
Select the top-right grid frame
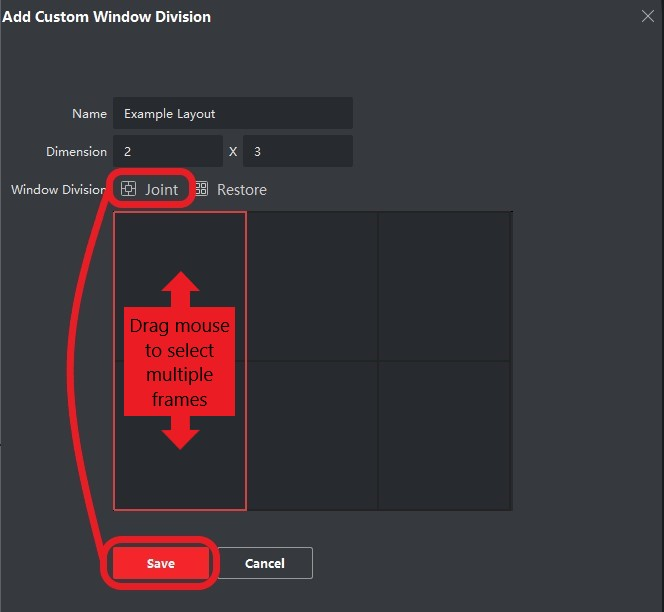[444, 286]
